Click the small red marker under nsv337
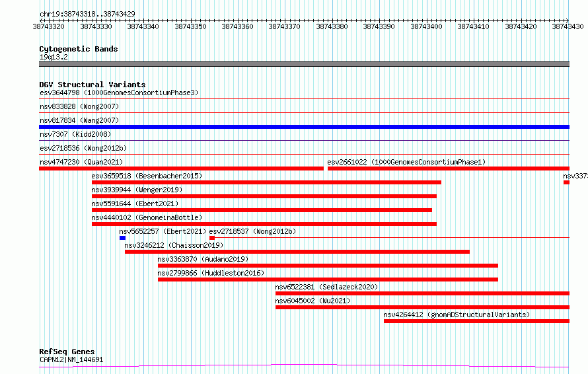588x374 pixels. [566, 182]
